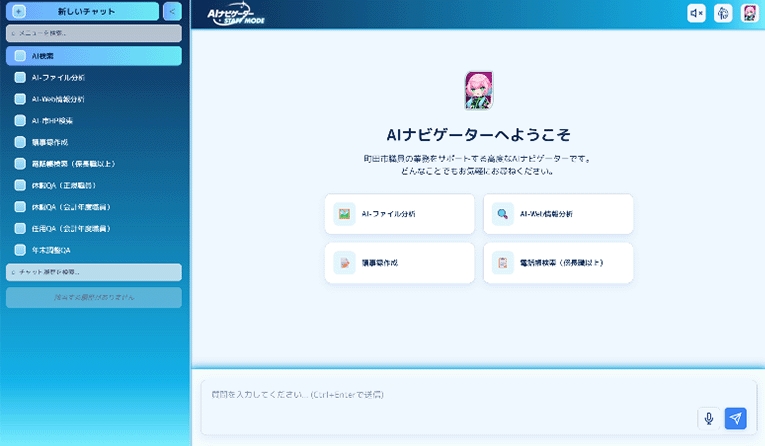
Task: Click the clipboard icon on phone-book search card
Action: pos(503,263)
